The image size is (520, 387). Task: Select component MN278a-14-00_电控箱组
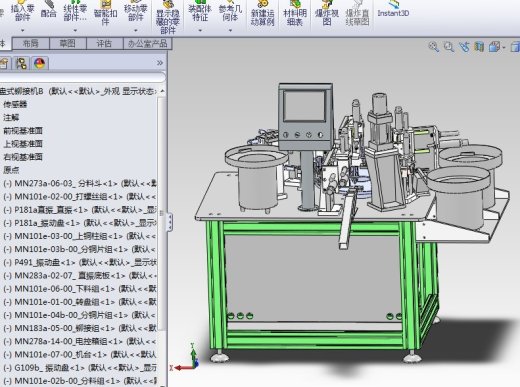coord(80,341)
